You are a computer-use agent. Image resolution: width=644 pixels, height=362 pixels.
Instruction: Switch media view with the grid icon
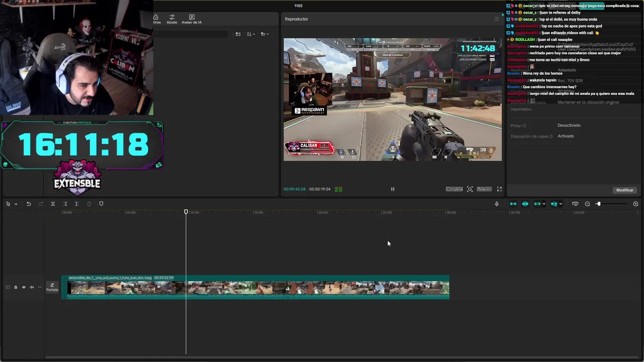[238, 34]
